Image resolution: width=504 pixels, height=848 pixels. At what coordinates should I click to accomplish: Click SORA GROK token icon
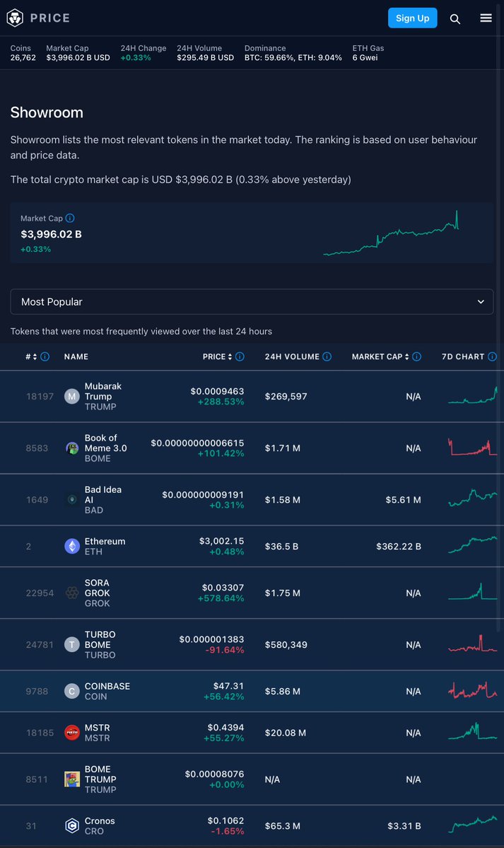tap(72, 593)
